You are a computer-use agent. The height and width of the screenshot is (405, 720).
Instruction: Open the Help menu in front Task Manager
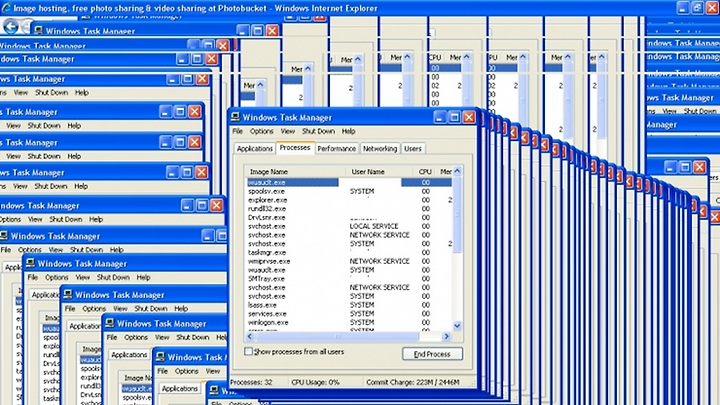point(349,131)
